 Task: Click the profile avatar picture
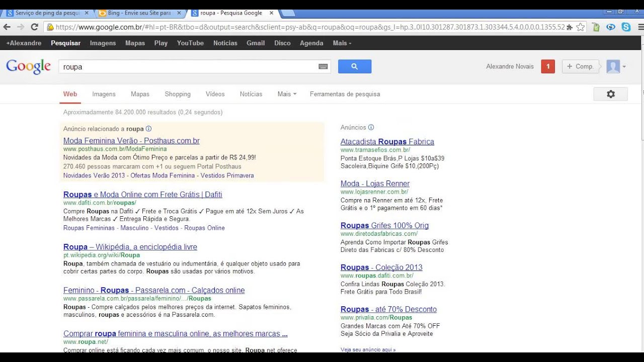coord(613,66)
